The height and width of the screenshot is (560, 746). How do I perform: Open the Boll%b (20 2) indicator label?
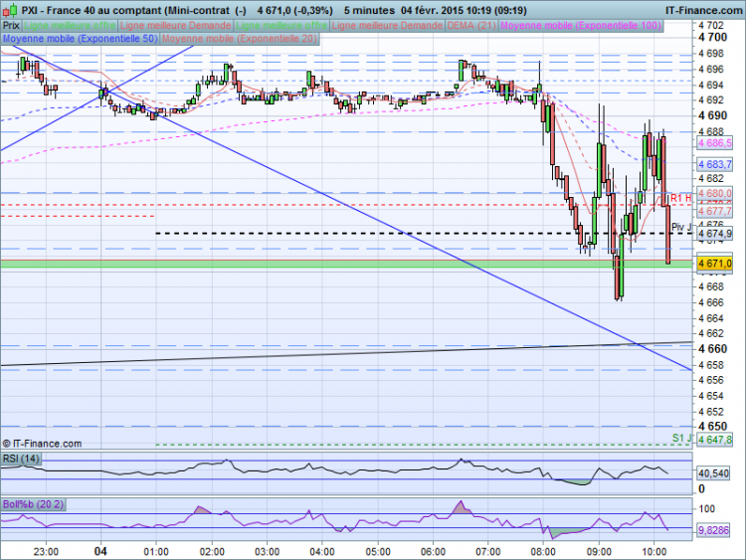coord(33,504)
